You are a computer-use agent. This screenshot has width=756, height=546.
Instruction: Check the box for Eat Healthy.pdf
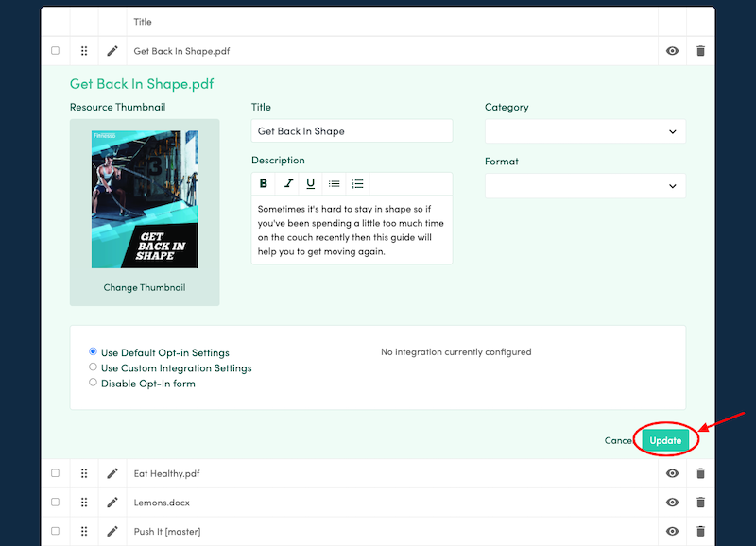[56, 473]
